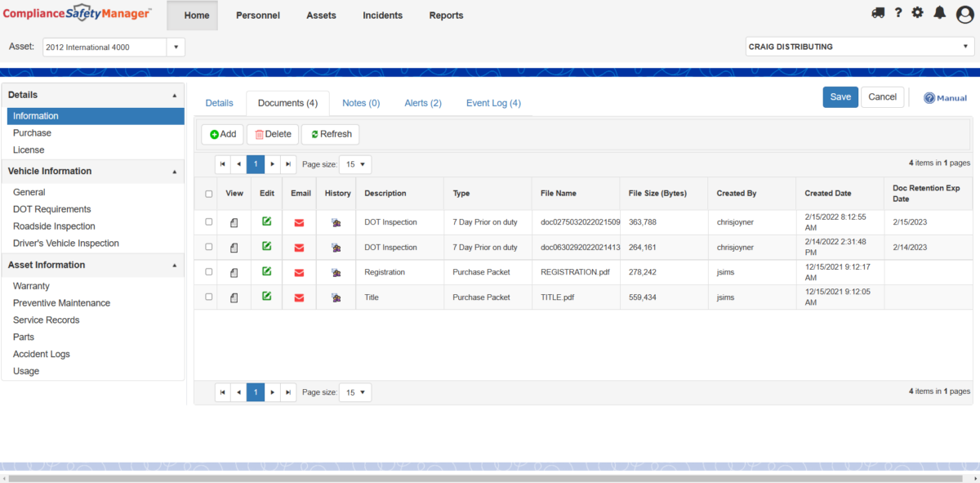
Task: Click the help question mark icon
Action: coord(898,12)
